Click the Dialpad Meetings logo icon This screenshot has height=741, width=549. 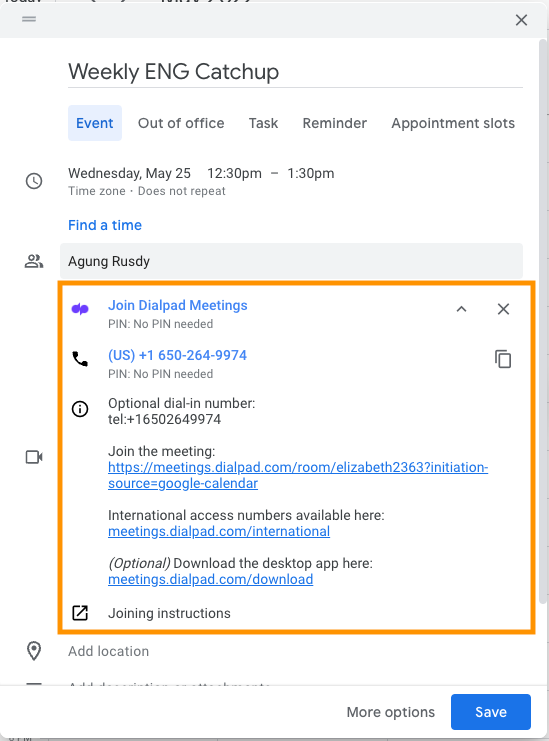pyautogui.click(x=80, y=309)
